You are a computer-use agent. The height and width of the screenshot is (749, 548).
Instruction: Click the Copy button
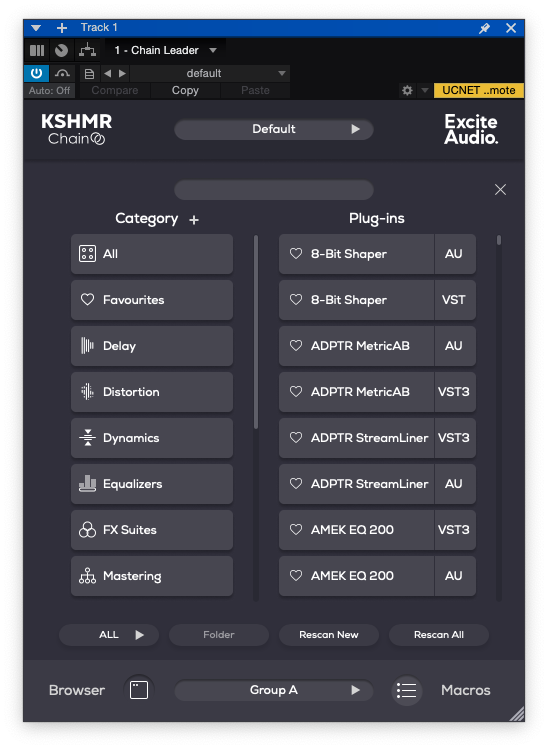(x=185, y=90)
